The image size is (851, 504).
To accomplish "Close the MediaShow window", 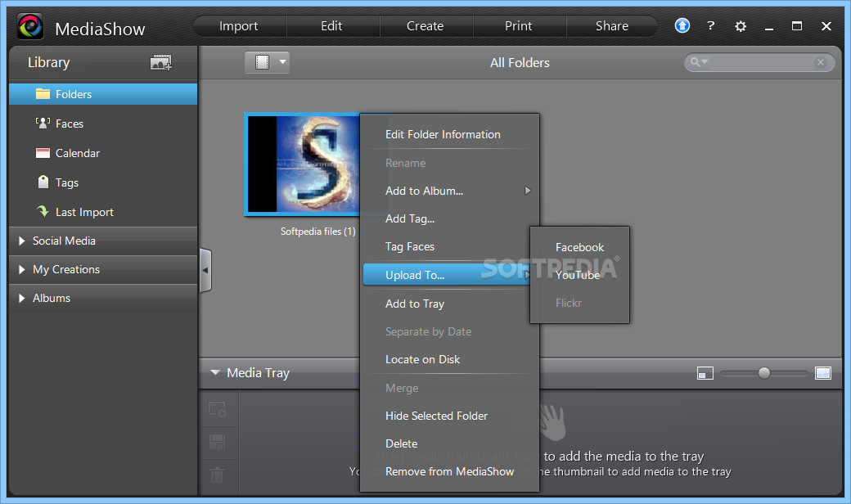I will pyautogui.click(x=826, y=26).
